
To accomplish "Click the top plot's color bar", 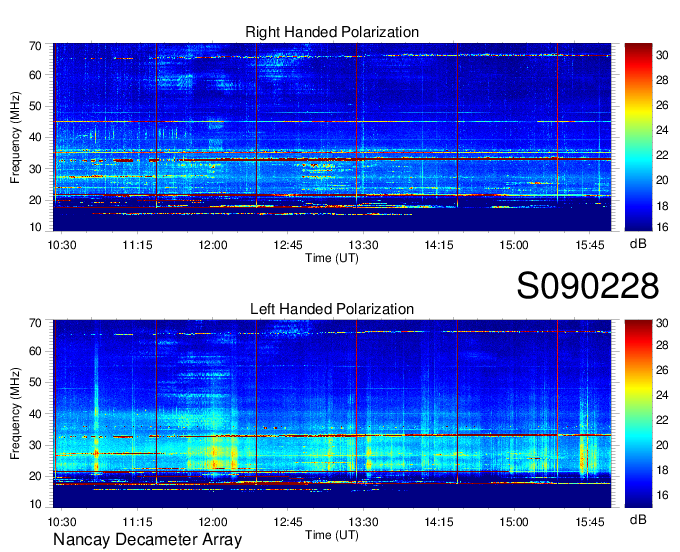I will pyautogui.click(x=638, y=137).
